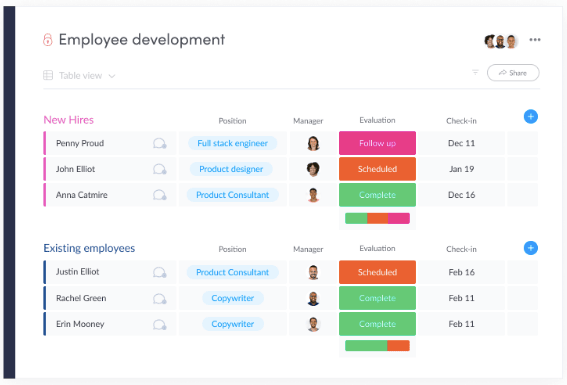Click Existing employees Check-in column header

tap(461, 249)
